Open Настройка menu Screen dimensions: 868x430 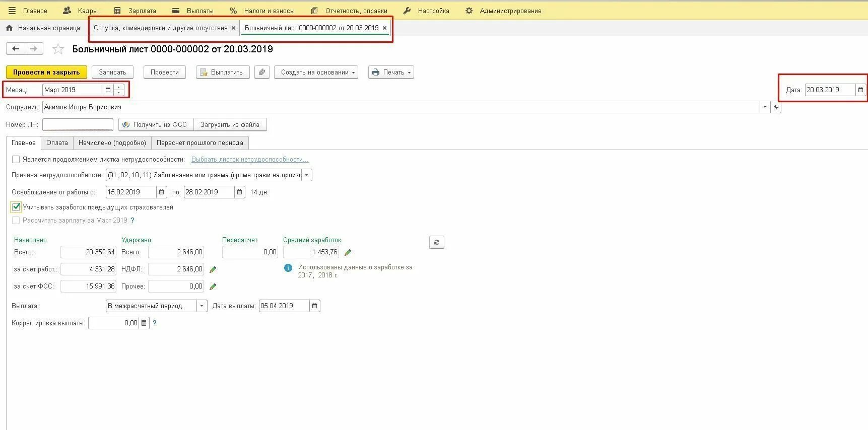426,11
